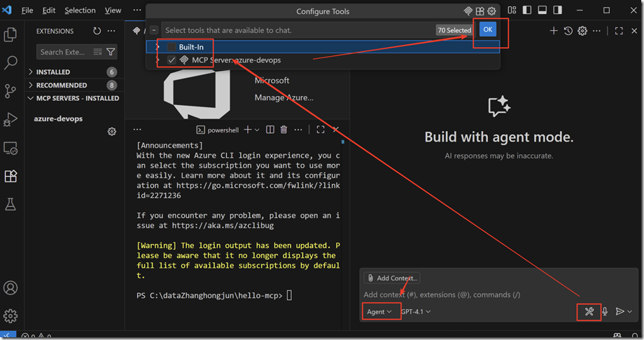This screenshot has height=340, width=644.
Task: Close the terminal panel
Action: pyautogui.click(x=335, y=130)
